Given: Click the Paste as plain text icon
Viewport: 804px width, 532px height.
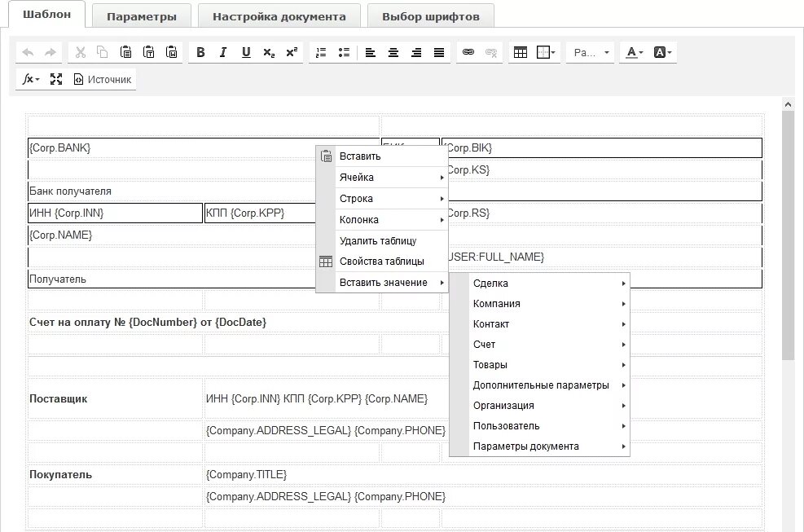Looking at the screenshot, I should click(149, 52).
